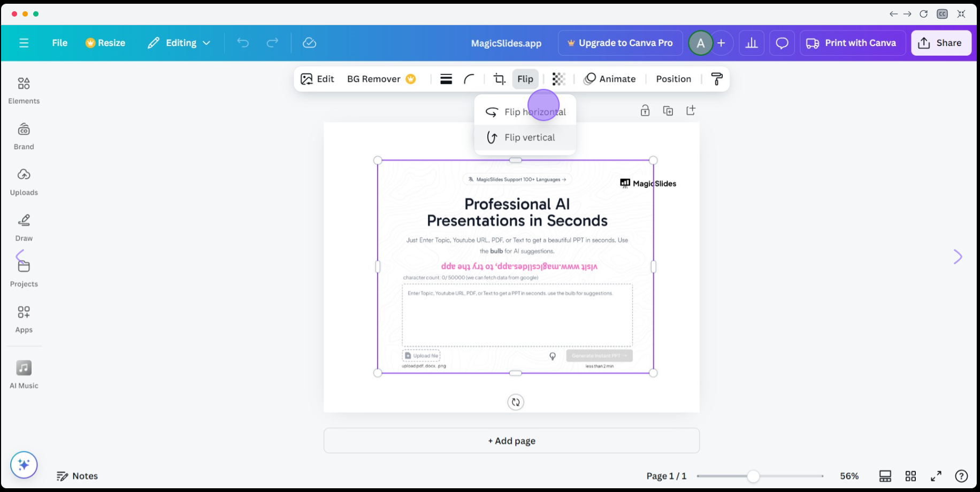Click the browser forward arrow

[x=907, y=14]
